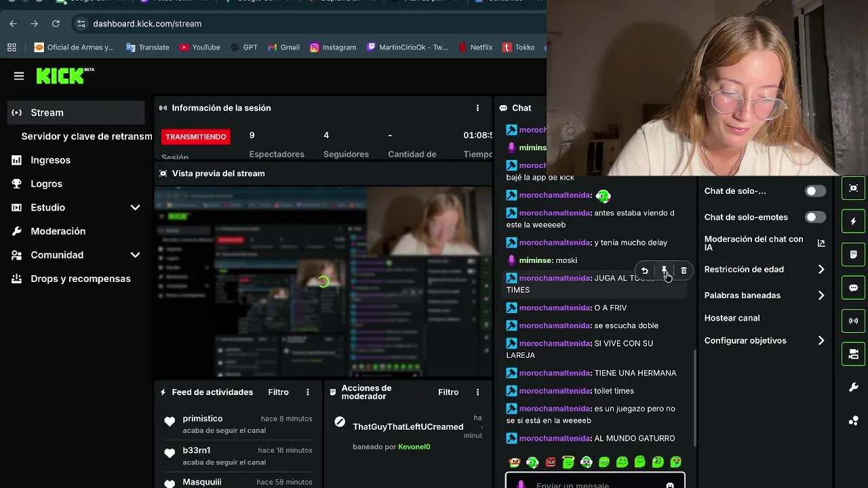
Task: Reload the dashboard page
Action: [56, 24]
